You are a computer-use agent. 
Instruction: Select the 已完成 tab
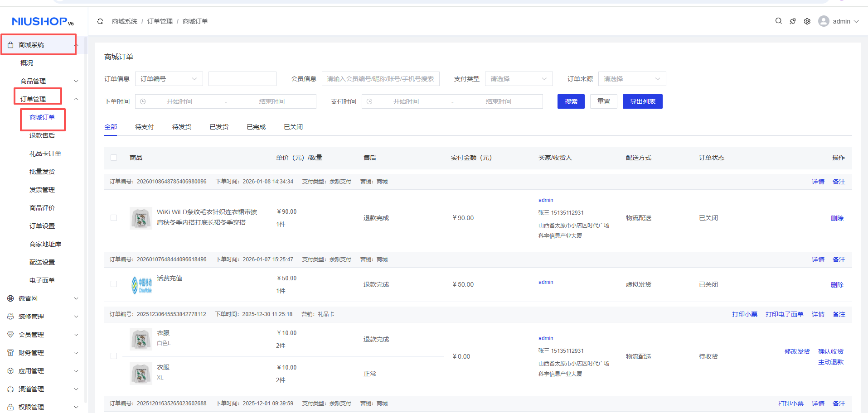tap(256, 127)
